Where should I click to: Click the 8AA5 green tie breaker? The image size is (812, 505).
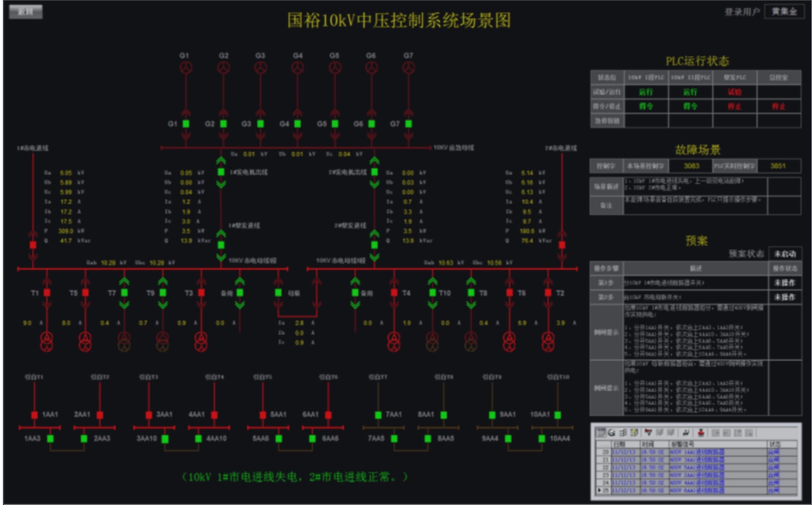tap(427, 439)
